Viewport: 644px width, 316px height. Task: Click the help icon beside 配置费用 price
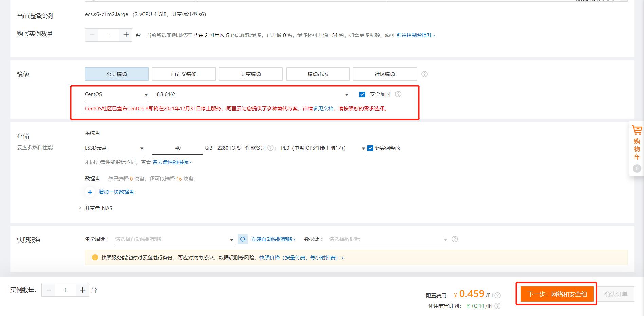[x=497, y=295]
